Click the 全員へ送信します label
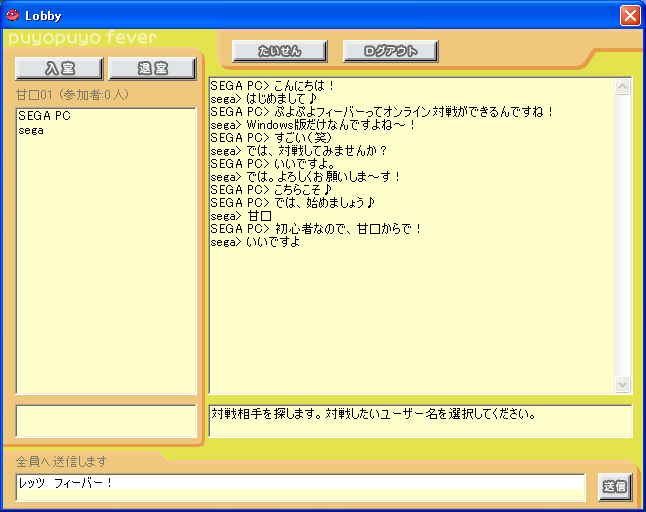 61,461
